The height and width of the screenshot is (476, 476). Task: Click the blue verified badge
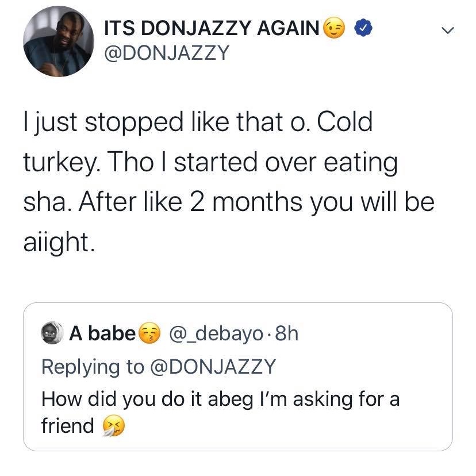[363, 27]
